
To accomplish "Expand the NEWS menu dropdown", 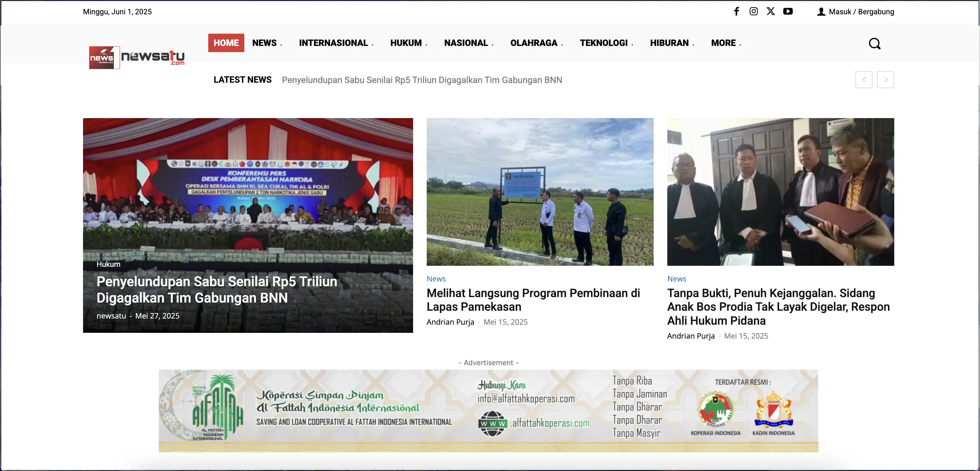I will pos(267,43).
